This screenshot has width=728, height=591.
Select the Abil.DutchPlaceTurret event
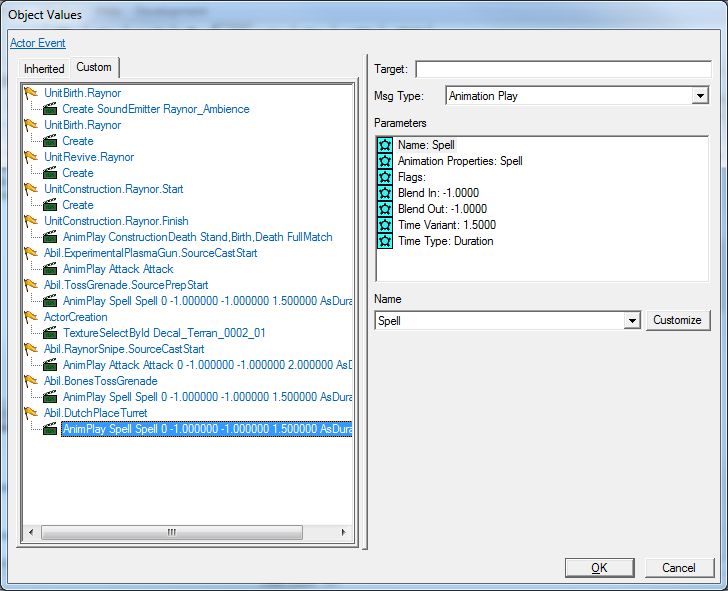coord(95,413)
